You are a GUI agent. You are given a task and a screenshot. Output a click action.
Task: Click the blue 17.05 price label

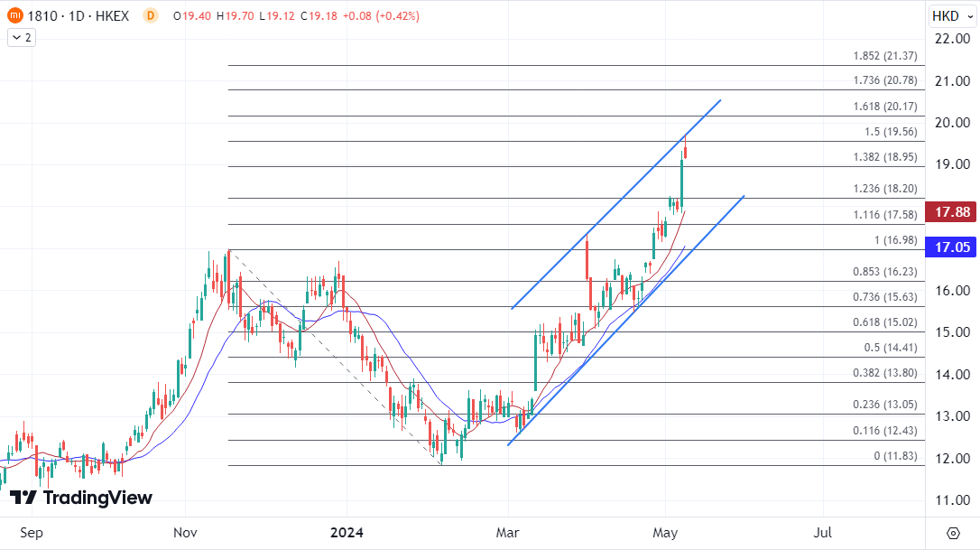tap(952, 246)
